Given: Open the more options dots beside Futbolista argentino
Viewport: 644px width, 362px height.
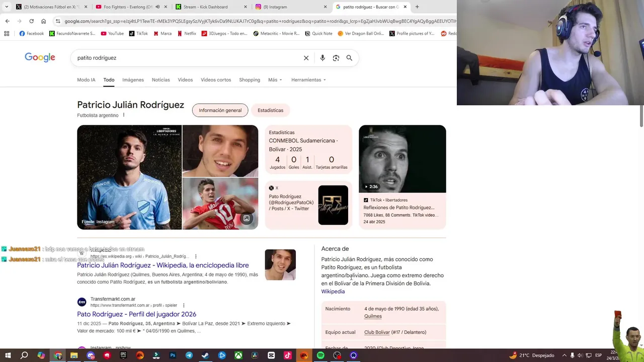Looking at the screenshot, I should (124, 115).
